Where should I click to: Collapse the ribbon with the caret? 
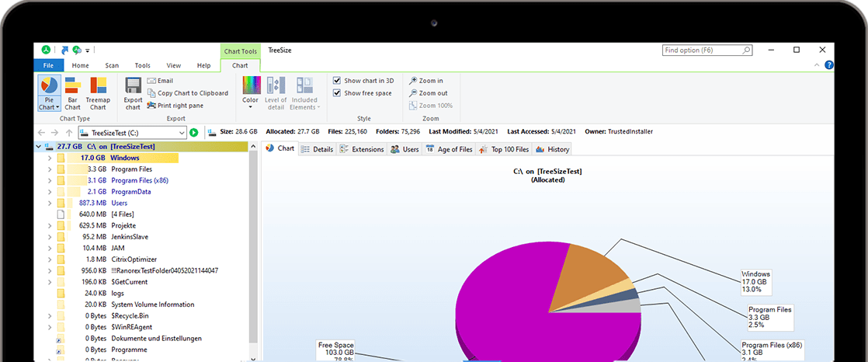point(817,65)
